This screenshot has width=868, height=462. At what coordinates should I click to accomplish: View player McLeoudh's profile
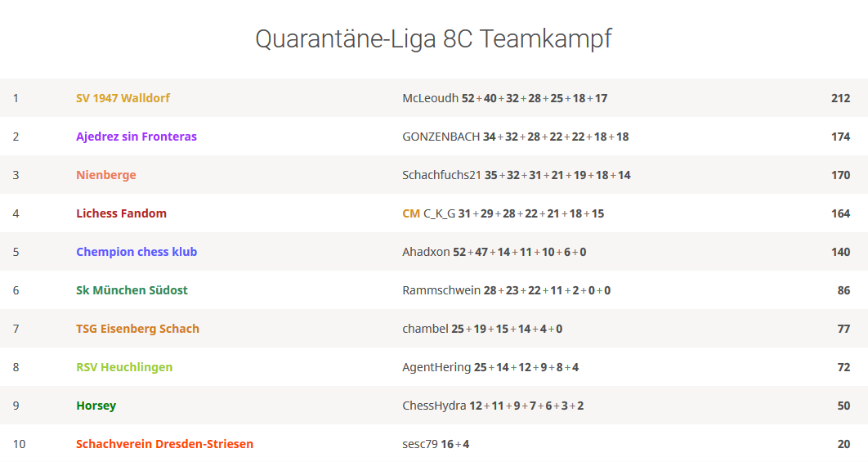tap(430, 98)
